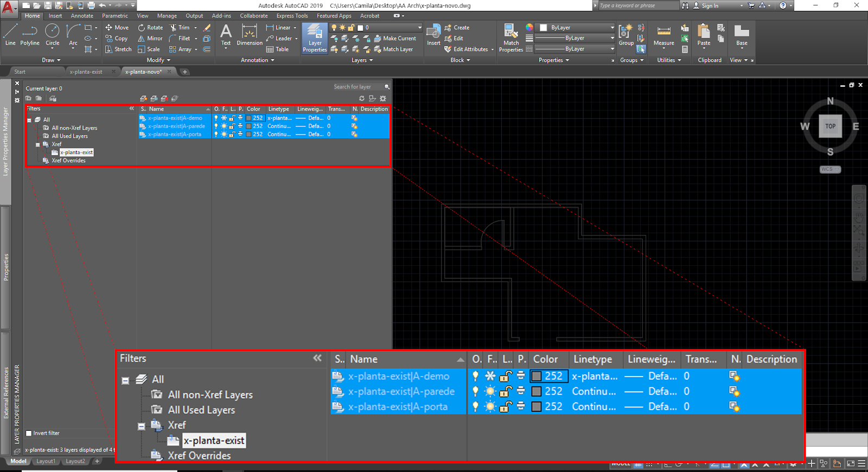The image size is (868, 472).
Task: Expand the Annotation panel
Action: pyautogui.click(x=257, y=60)
